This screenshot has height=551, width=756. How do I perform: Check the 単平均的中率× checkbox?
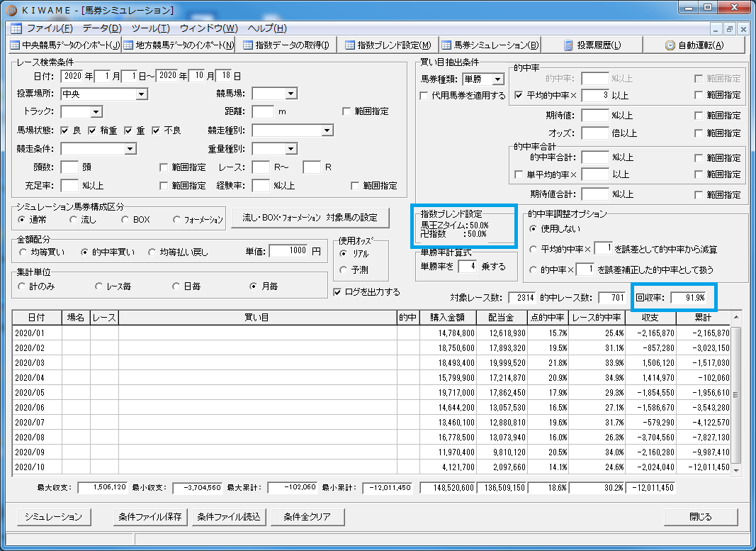[519, 174]
